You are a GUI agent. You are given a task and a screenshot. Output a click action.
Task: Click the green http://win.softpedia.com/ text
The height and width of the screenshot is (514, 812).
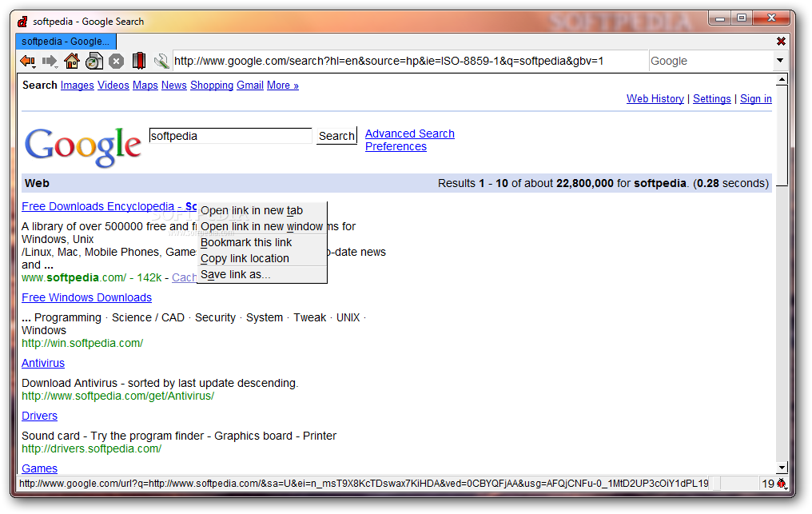(82, 343)
